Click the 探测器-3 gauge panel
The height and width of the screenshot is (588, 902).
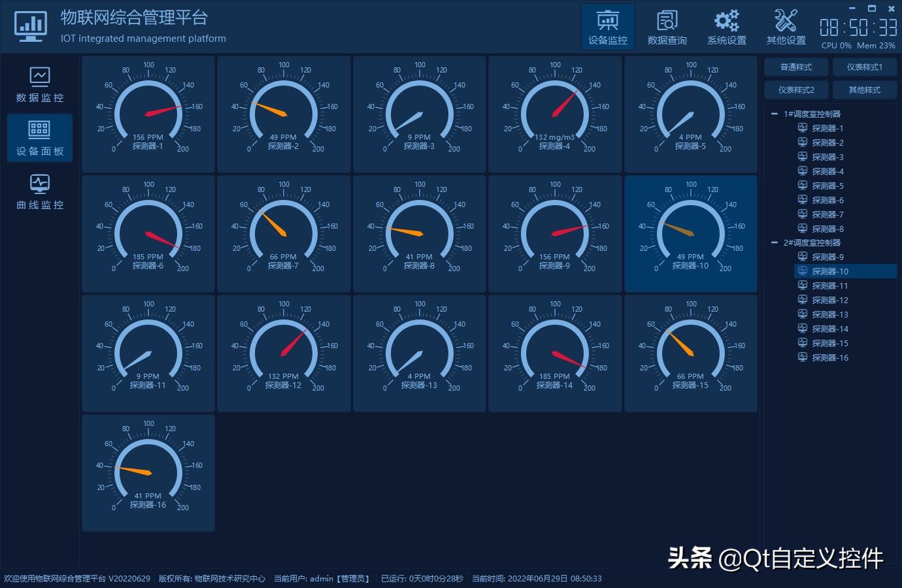[420, 114]
